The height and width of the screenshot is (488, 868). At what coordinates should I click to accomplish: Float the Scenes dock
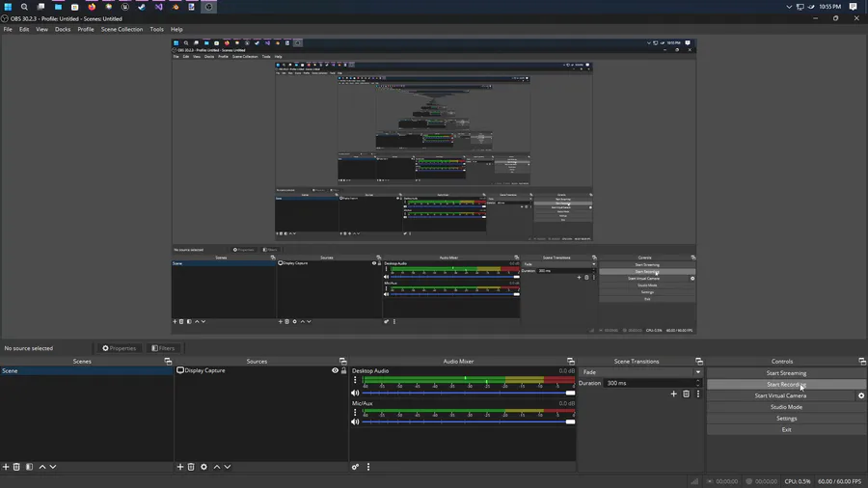168,362
